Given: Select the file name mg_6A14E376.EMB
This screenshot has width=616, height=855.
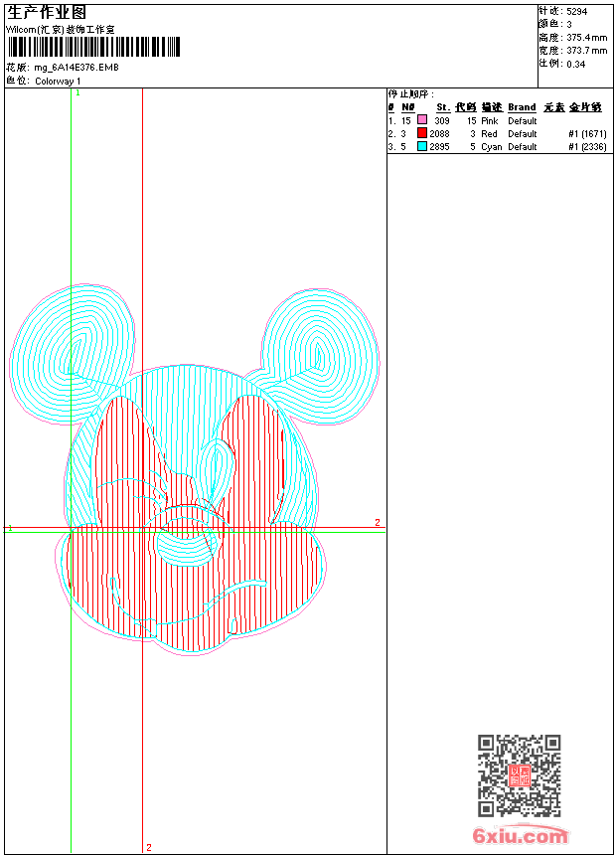Looking at the screenshot, I should pos(77,68).
